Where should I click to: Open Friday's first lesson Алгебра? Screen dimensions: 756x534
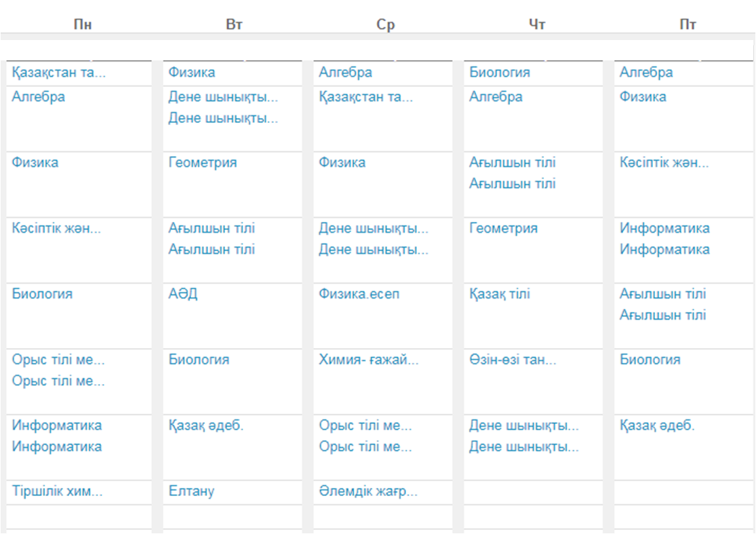646,73
